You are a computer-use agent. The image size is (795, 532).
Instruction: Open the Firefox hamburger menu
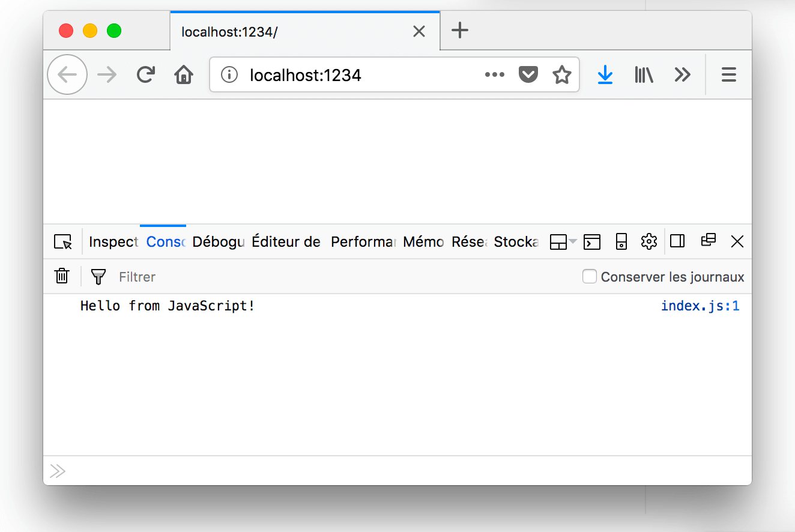click(x=728, y=74)
